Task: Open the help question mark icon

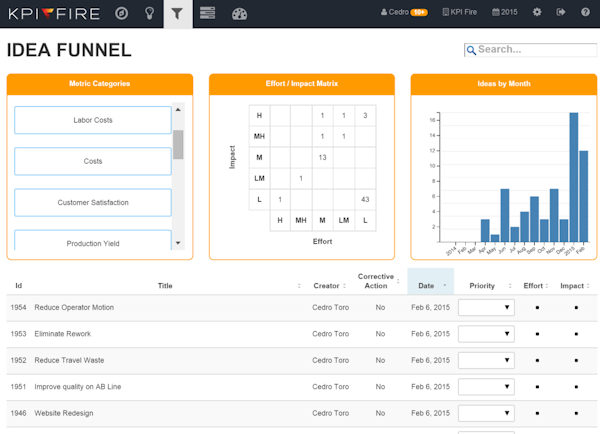Action: (585, 13)
